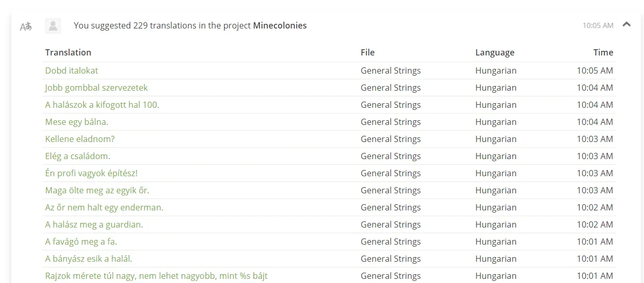The height and width of the screenshot is (283, 644).
Task: Click the translation activity icon
Action: click(25, 26)
